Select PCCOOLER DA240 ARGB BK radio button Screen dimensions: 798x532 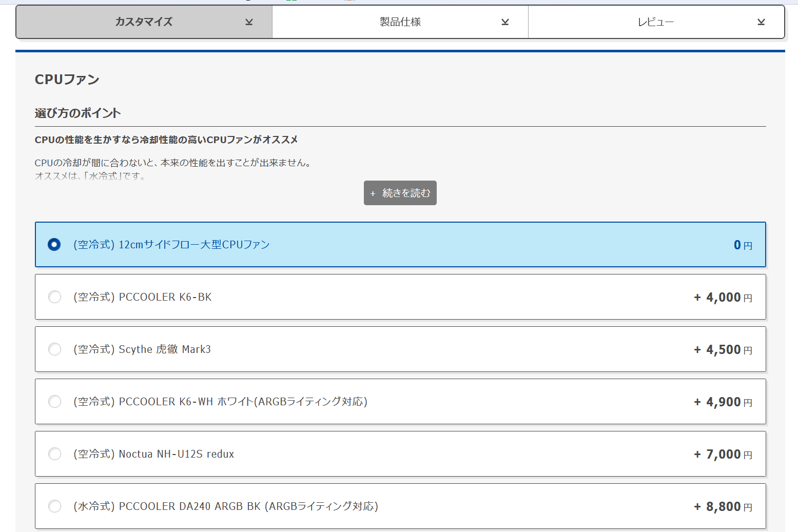54,506
